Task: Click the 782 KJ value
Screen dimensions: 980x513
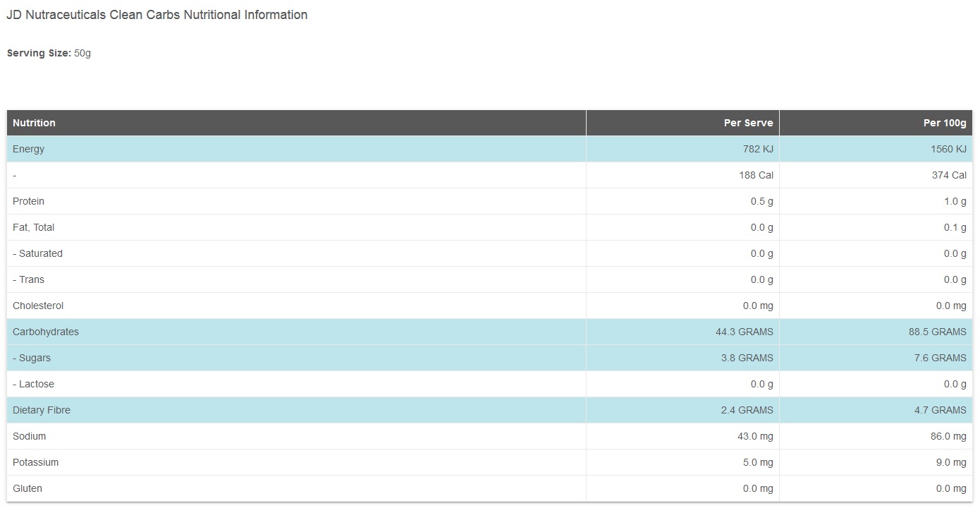Action: (x=758, y=149)
